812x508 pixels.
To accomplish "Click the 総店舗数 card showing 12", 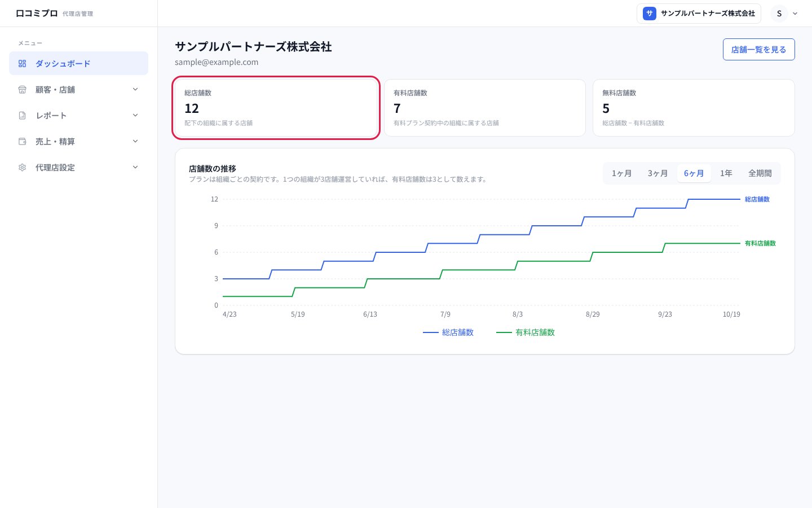I will pos(276,108).
